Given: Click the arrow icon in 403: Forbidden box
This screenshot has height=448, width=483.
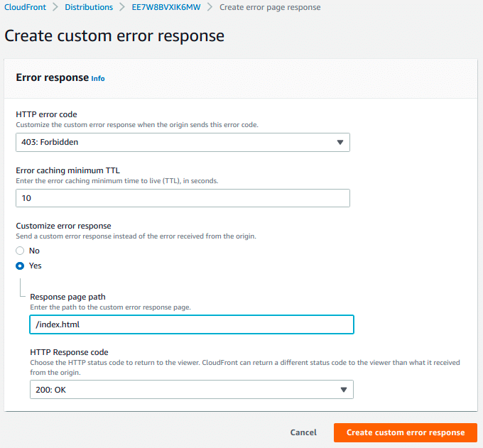Looking at the screenshot, I should [x=339, y=142].
